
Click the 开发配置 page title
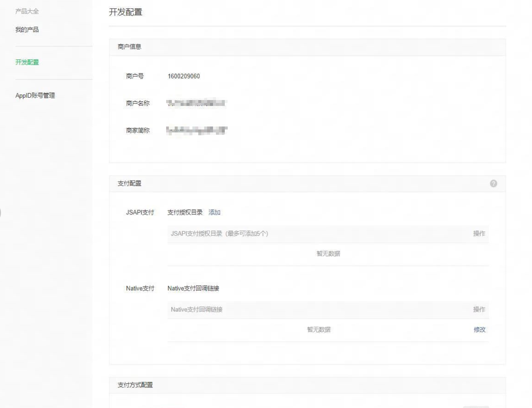125,12
